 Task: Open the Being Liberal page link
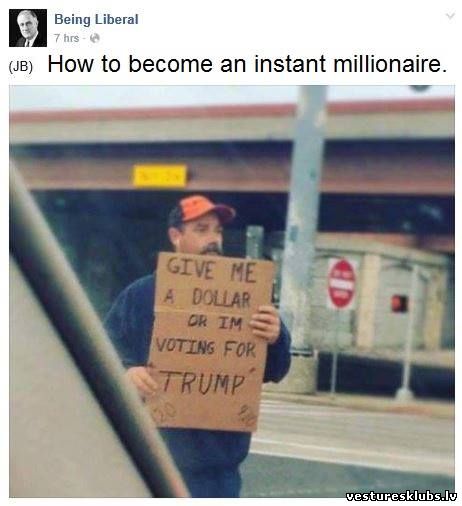[96, 19]
